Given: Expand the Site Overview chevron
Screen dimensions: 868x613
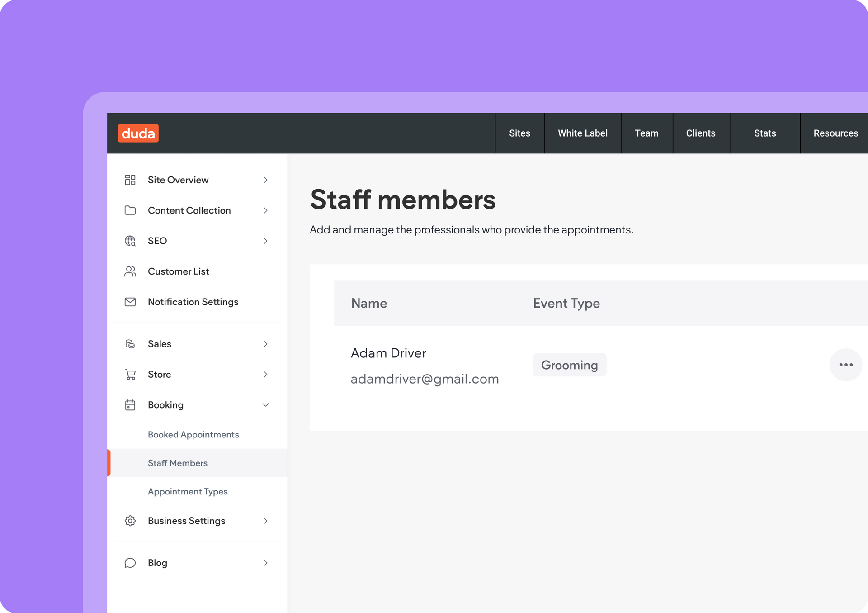Looking at the screenshot, I should click(265, 180).
